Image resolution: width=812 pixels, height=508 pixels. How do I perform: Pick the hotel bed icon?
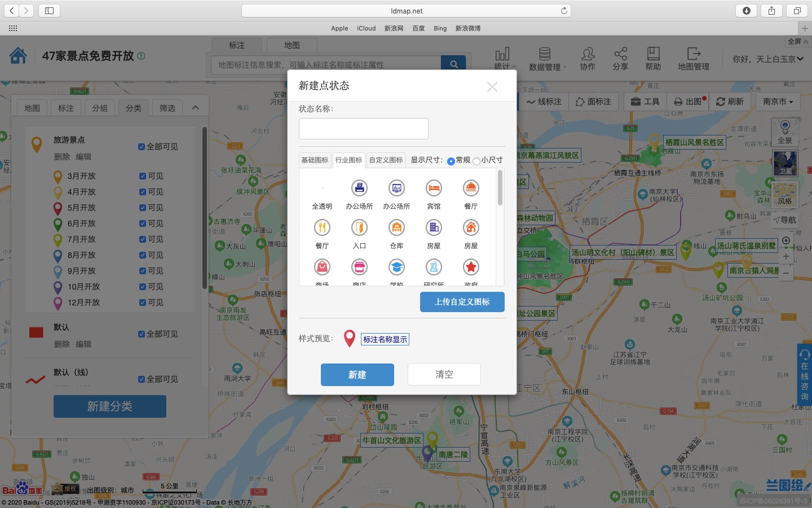[434, 188]
